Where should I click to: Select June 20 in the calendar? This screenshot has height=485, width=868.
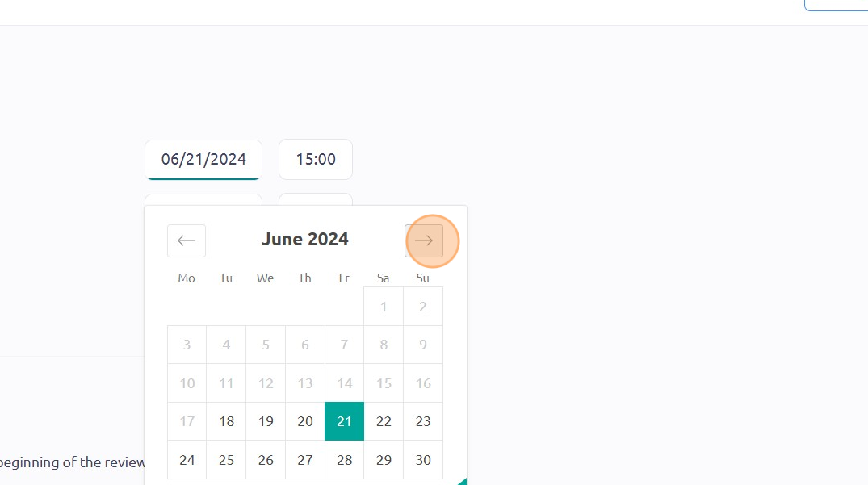(305, 421)
